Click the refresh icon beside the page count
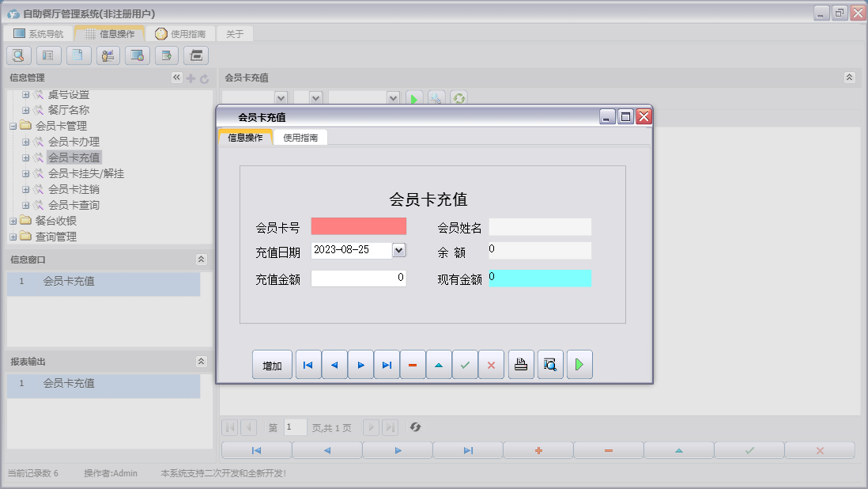The image size is (868, 489). click(x=415, y=427)
